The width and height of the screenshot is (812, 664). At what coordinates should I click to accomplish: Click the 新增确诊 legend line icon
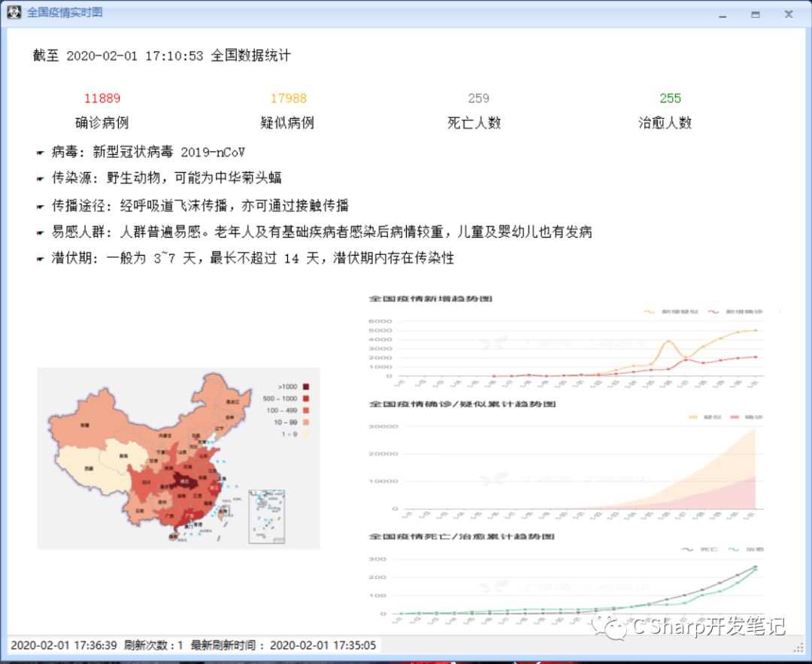coord(711,311)
